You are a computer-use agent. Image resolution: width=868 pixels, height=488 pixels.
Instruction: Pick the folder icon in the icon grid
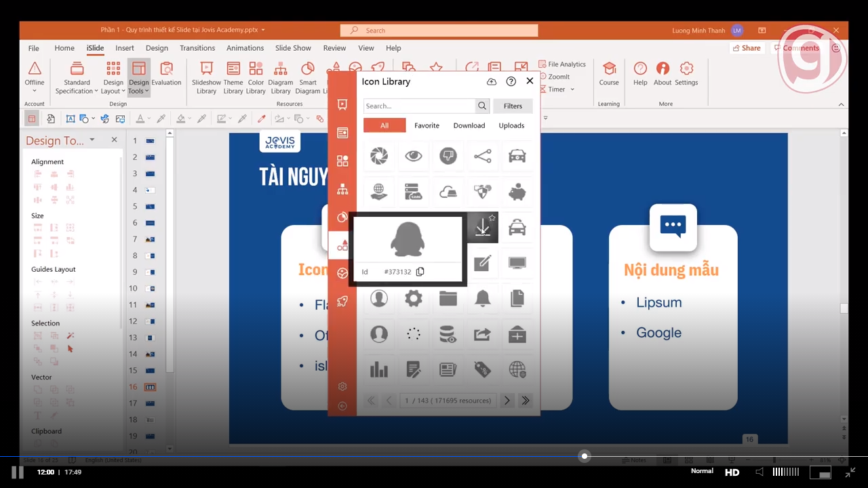click(448, 298)
